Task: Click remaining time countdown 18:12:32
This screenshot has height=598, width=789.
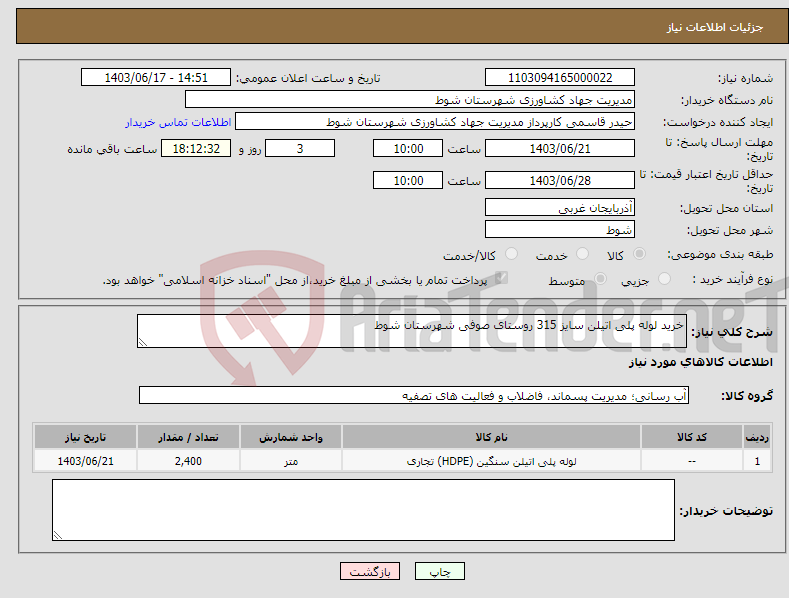Action: [196, 148]
